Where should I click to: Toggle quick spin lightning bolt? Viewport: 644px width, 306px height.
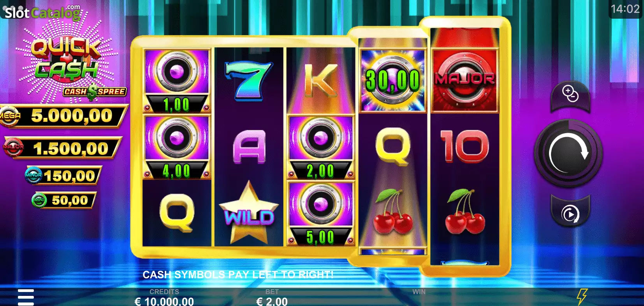coord(582,297)
